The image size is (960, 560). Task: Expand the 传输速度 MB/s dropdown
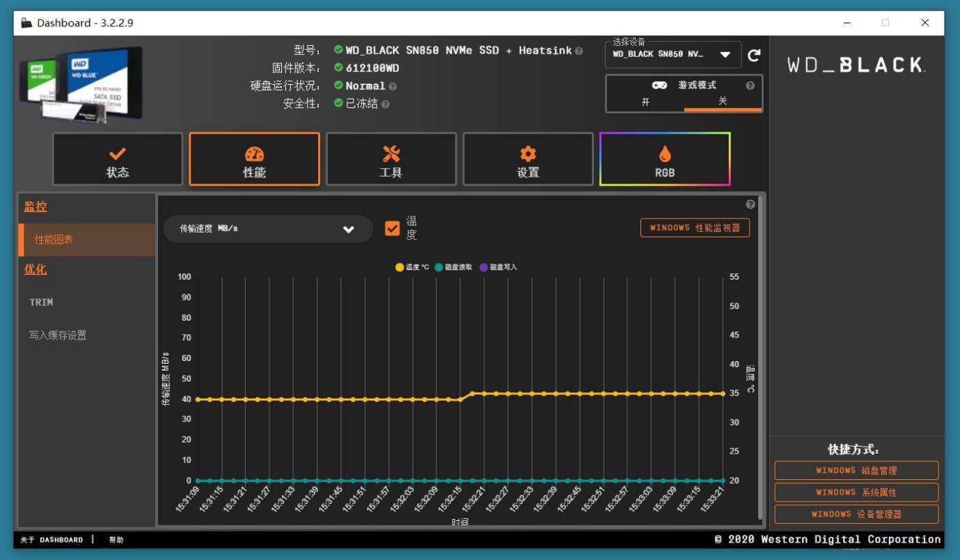[x=268, y=229]
